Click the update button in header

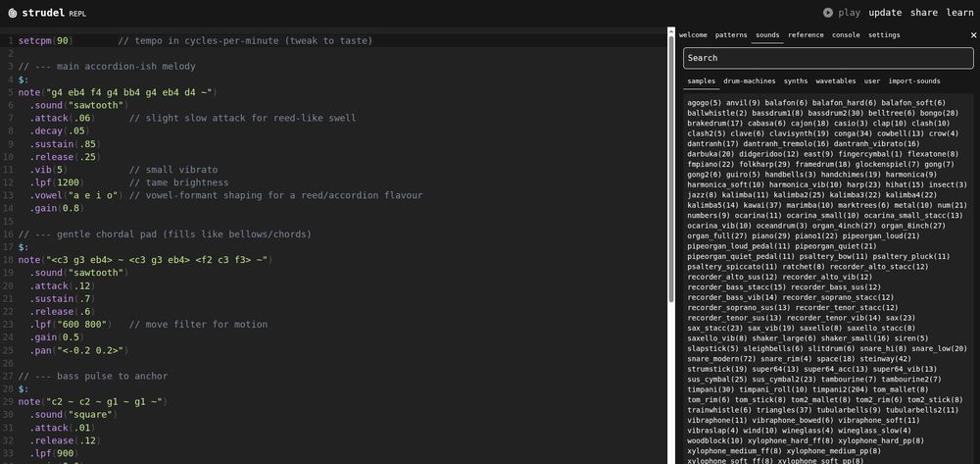[x=885, y=13]
